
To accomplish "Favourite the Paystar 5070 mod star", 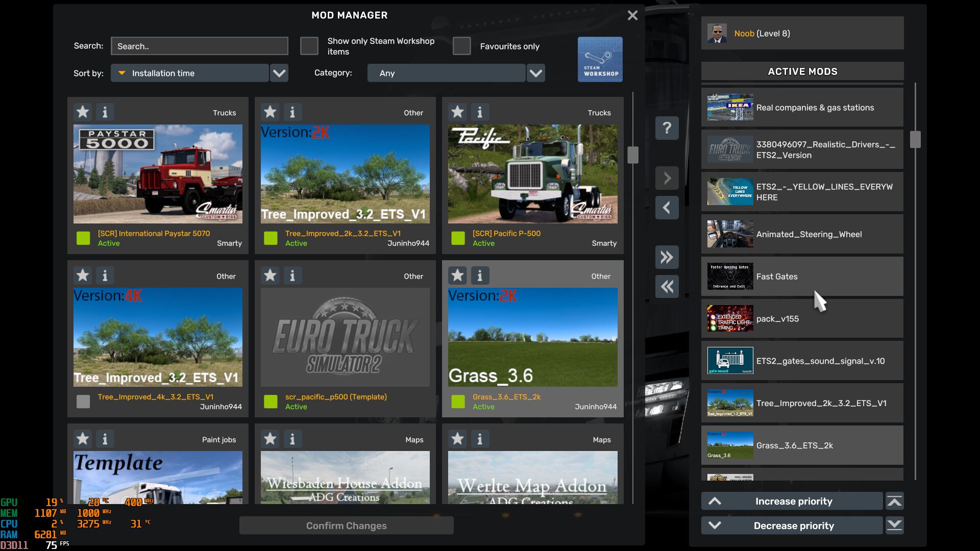I will [x=83, y=112].
